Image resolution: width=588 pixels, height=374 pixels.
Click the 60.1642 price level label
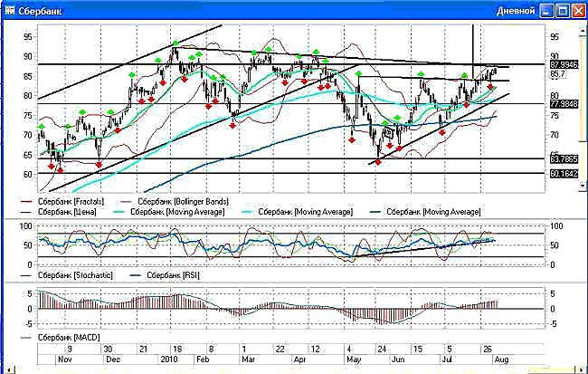tap(564, 174)
